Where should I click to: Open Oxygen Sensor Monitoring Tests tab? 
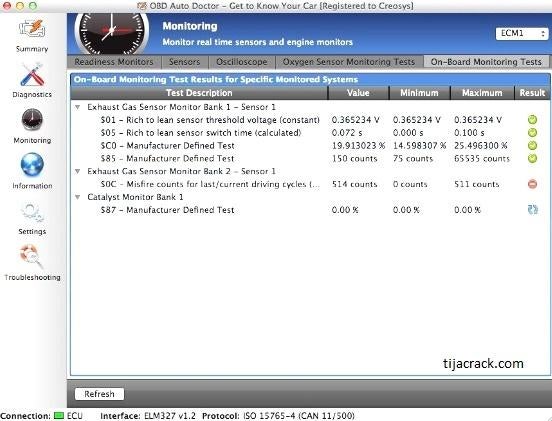349,62
